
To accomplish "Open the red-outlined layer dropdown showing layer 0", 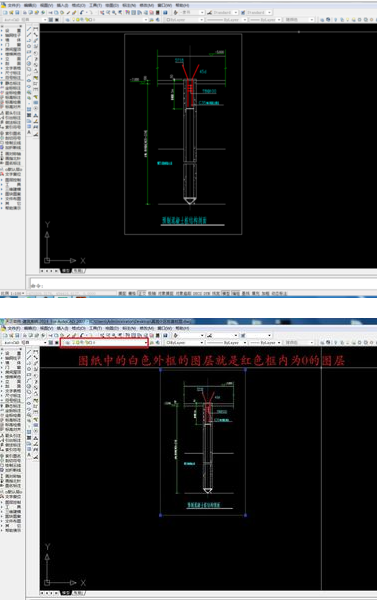I will 104,342.
